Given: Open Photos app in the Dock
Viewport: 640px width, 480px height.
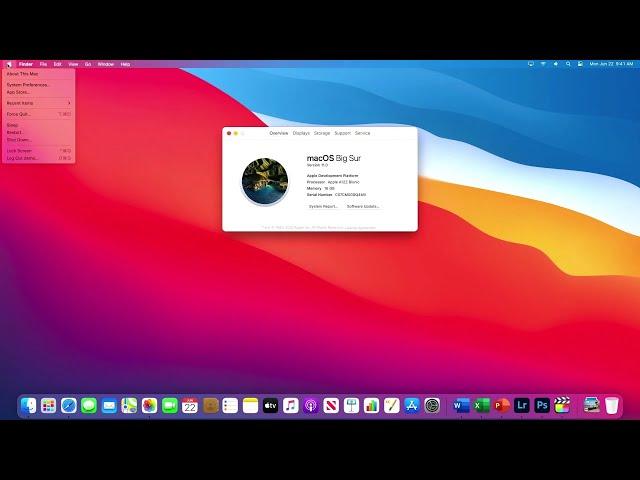Looking at the screenshot, I should click(x=149, y=405).
